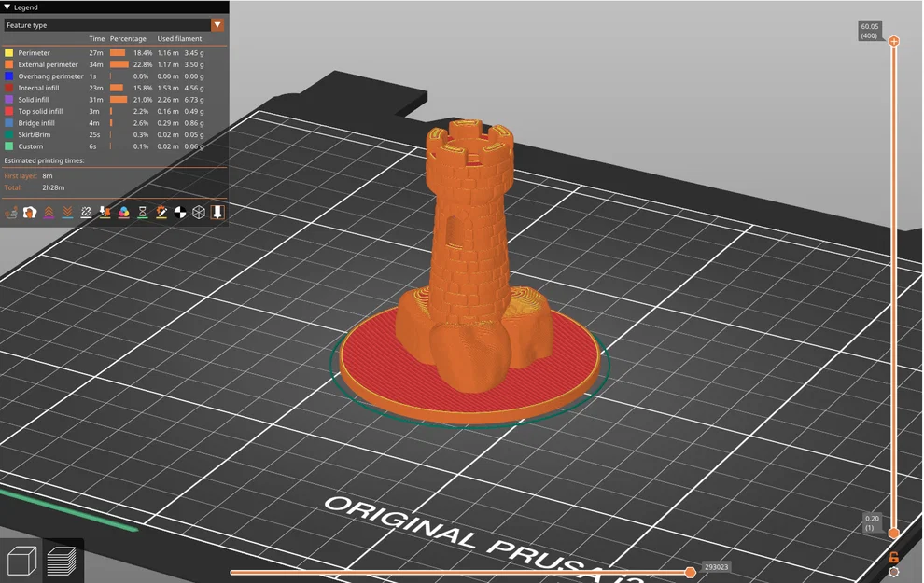Viewport: 924px width, 583px height.
Task: Toggle Top solid infill row visibility
Action: (x=105, y=111)
